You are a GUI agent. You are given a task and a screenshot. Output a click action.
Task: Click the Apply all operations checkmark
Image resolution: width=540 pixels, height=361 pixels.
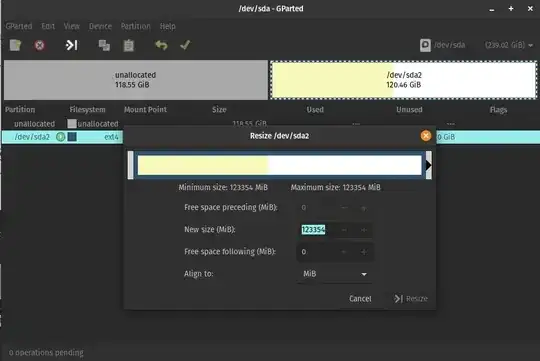[x=185, y=45]
